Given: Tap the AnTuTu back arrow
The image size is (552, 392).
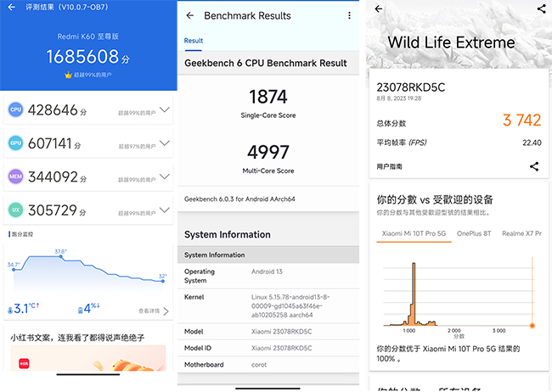Looking at the screenshot, I should [x=11, y=7].
